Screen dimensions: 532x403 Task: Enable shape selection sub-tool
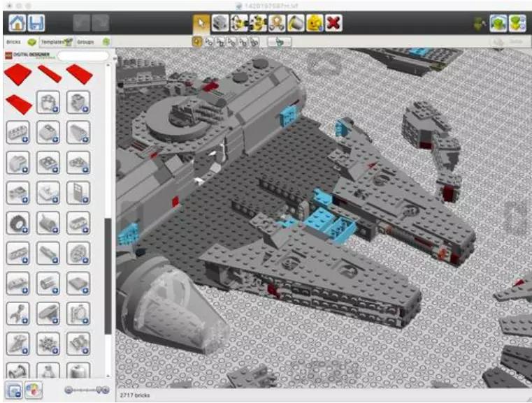(243, 42)
